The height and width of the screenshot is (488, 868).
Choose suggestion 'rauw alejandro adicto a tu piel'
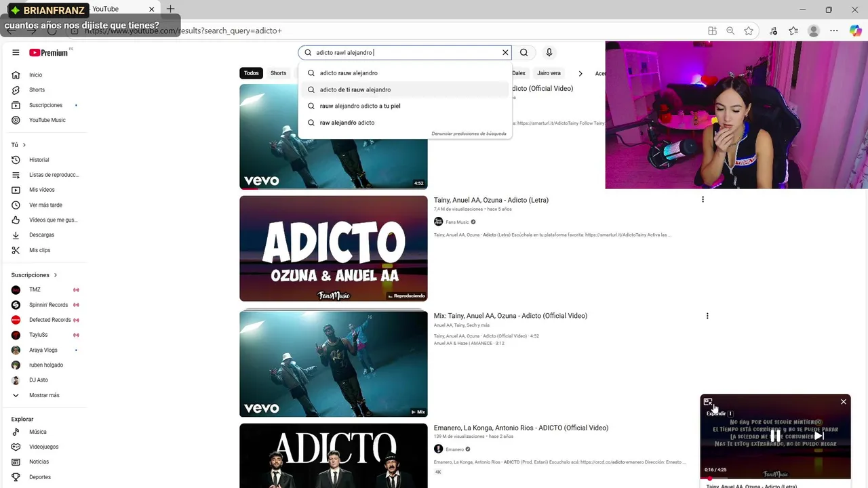[404, 106]
